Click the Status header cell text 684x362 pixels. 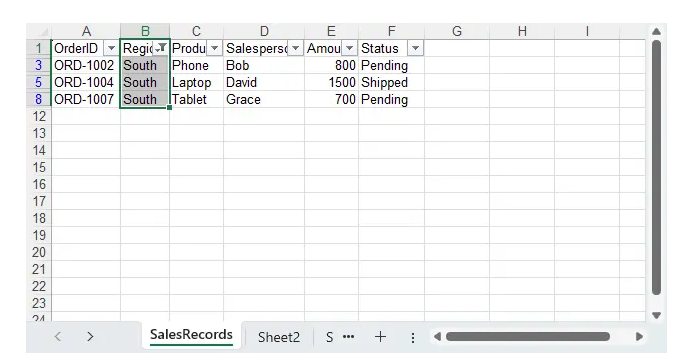point(380,48)
